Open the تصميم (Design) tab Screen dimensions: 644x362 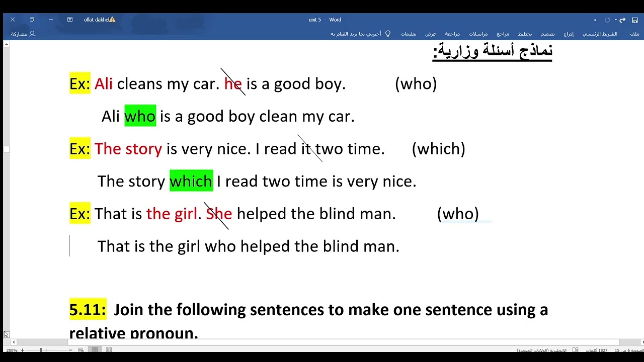tap(547, 34)
